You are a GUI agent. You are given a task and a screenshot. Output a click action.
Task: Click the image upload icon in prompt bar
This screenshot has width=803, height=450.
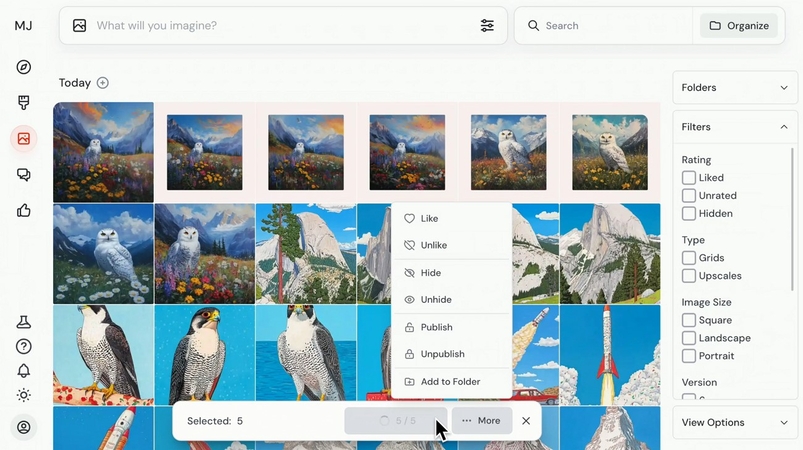coord(79,26)
